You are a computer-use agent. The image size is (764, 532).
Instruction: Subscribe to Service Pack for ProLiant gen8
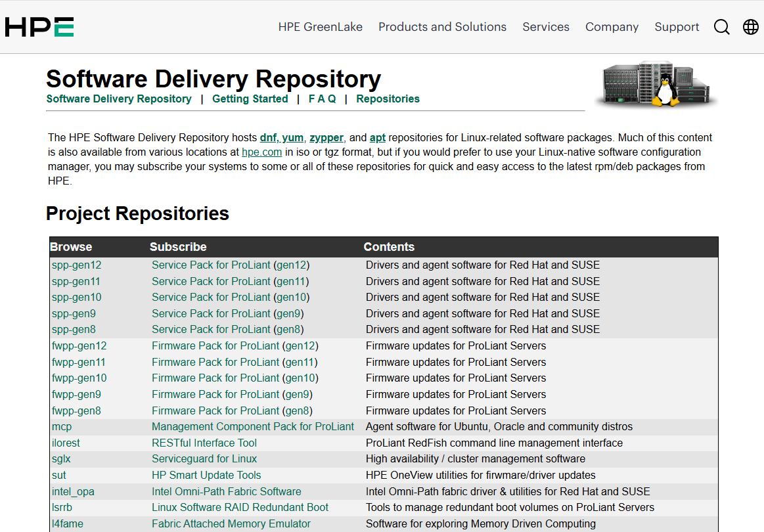coord(227,329)
